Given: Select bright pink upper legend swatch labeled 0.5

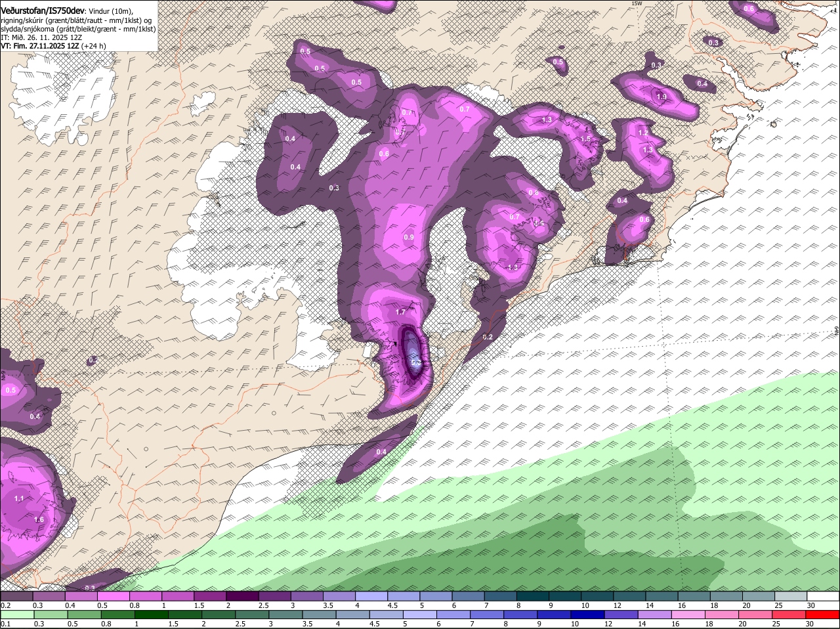Looking at the screenshot, I should click(113, 596).
